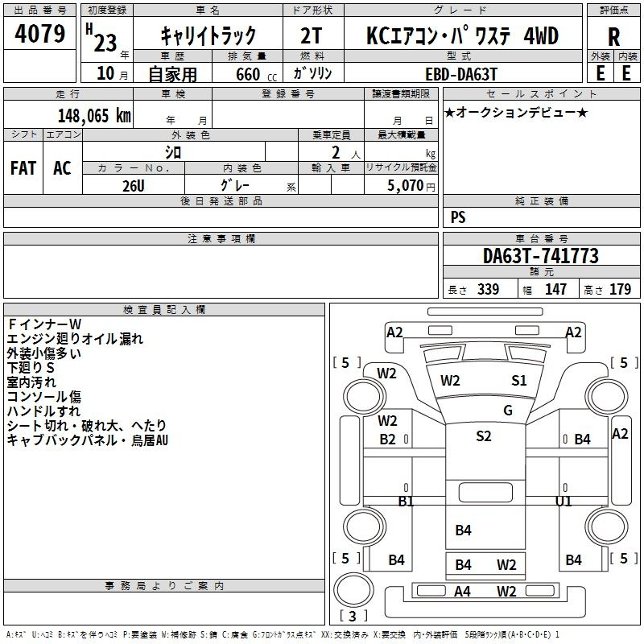The image size is (644, 644).
Task: Click the vehicle name キャリイトラック
Action: tap(208, 35)
